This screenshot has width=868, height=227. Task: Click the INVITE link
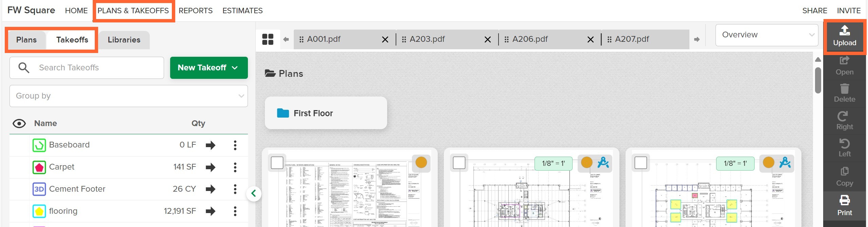point(849,11)
